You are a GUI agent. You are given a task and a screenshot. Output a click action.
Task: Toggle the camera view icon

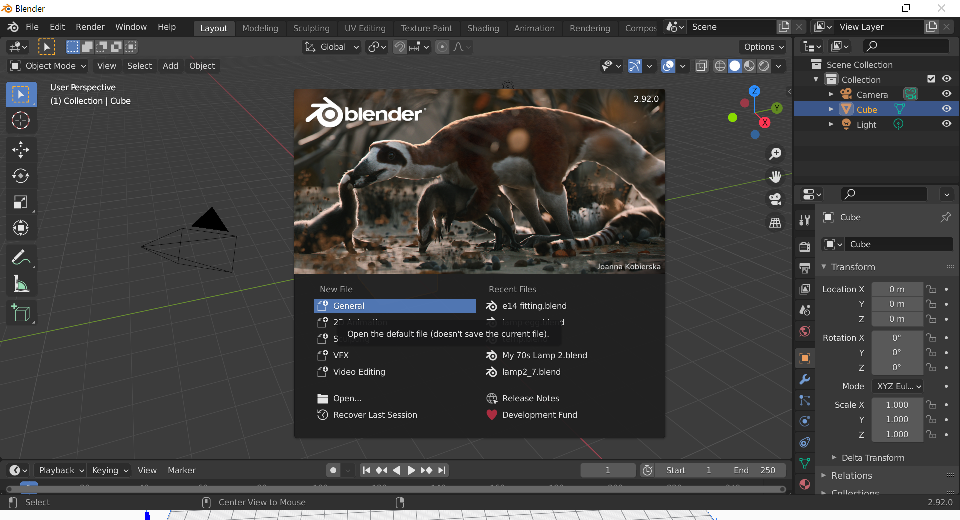(x=775, y=200)
